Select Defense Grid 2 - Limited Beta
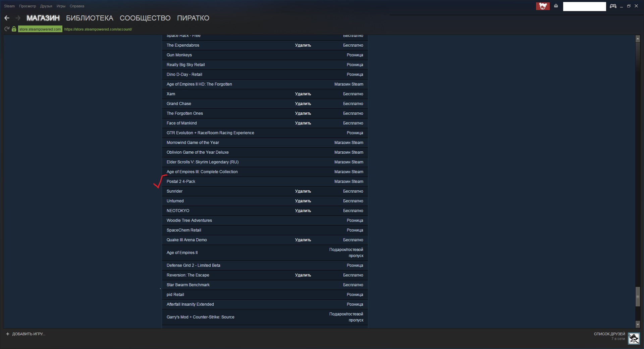 coord(194,265)
